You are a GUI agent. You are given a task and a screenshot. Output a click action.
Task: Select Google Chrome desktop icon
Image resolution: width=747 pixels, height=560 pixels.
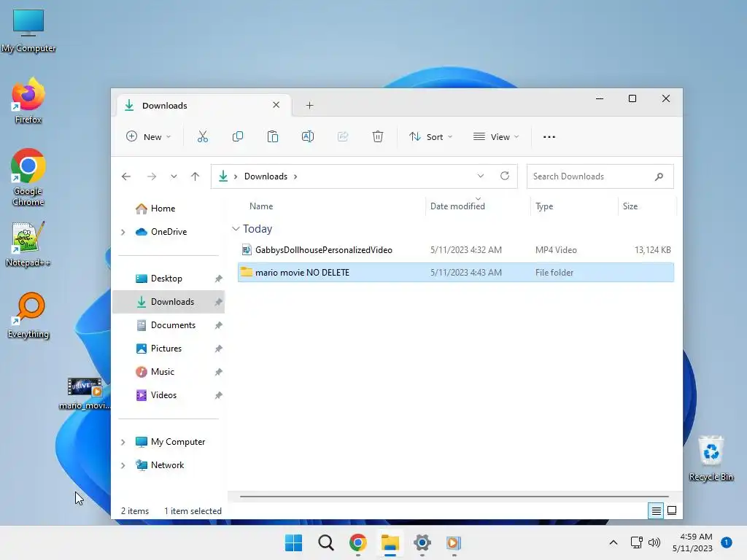28,177
